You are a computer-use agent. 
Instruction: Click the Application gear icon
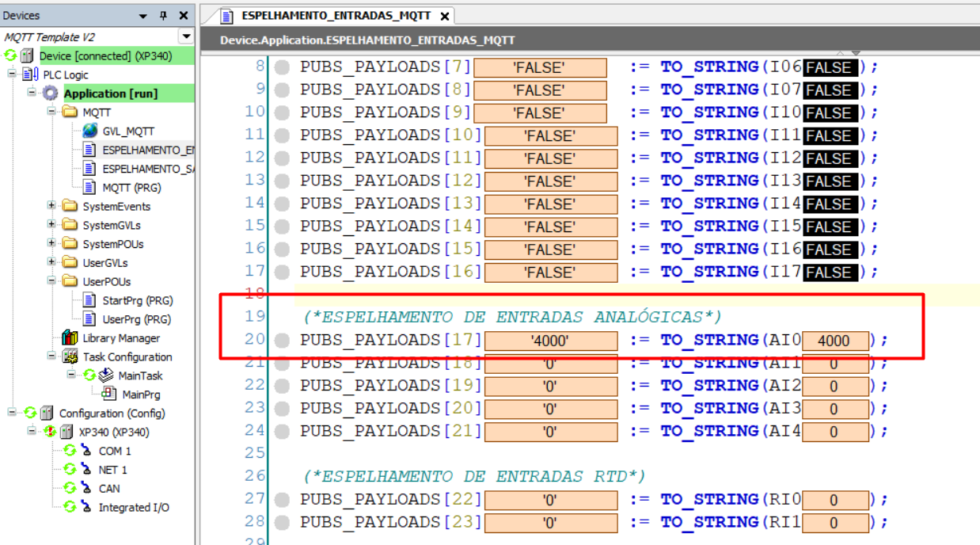click(51, 93)
